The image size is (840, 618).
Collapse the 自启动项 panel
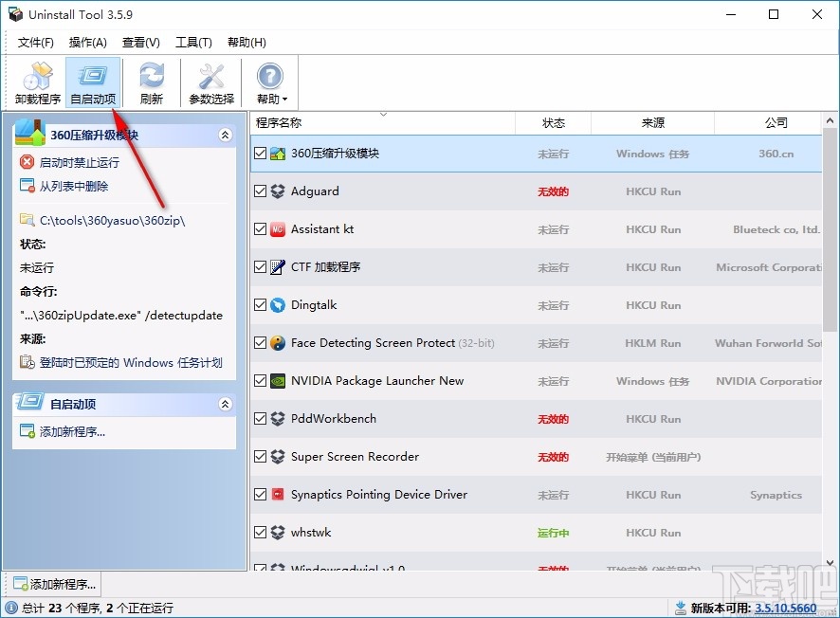coord(225,403)
